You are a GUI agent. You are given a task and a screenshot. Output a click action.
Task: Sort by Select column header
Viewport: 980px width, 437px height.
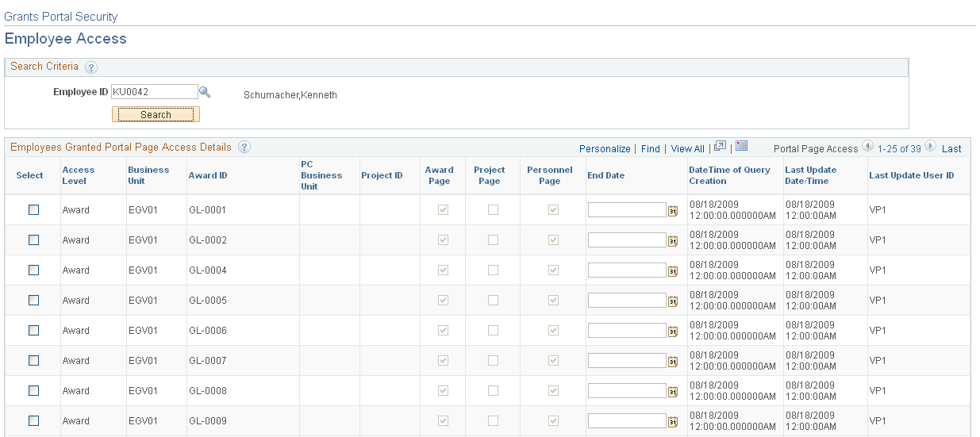29,175
